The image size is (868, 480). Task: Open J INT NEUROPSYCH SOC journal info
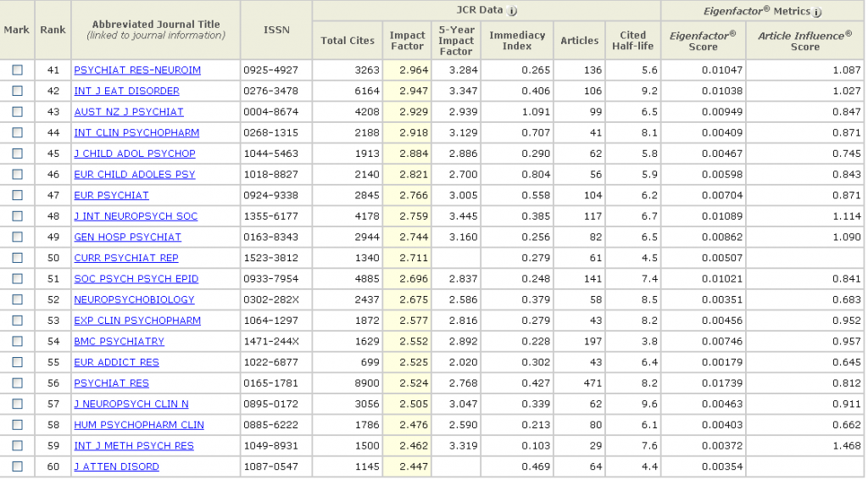click(136, 216)
